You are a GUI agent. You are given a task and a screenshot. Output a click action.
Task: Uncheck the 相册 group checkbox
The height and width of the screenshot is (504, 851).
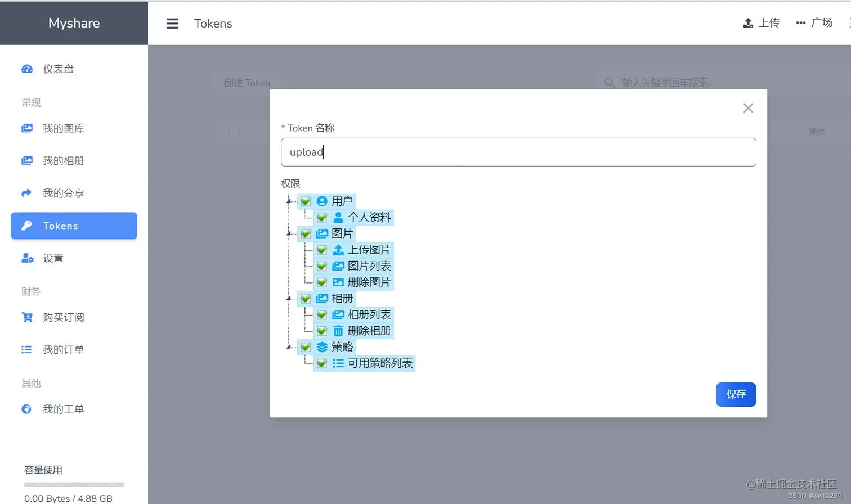306,298
